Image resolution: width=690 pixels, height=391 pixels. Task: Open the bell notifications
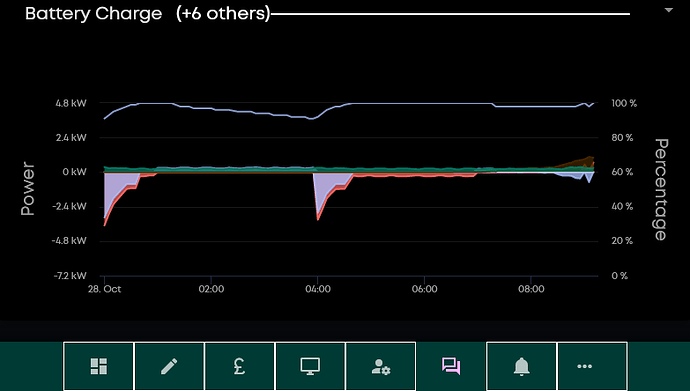point(521,366)
